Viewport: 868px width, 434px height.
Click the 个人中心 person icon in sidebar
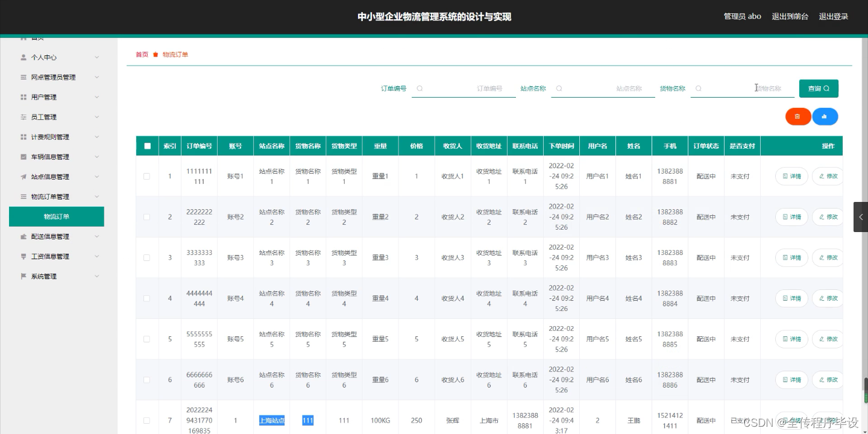pyautogui.click(x=24, y=57)
